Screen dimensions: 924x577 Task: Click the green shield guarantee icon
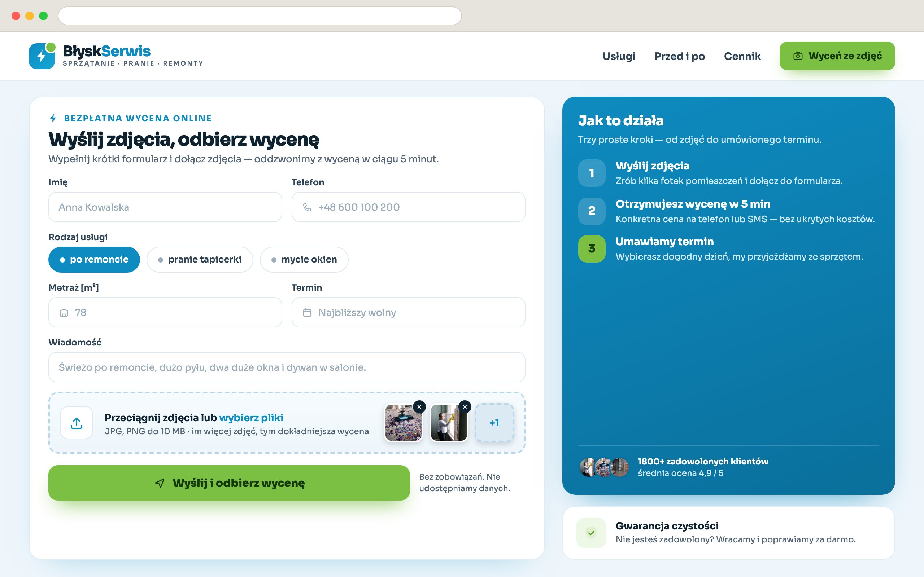(591, 533)
